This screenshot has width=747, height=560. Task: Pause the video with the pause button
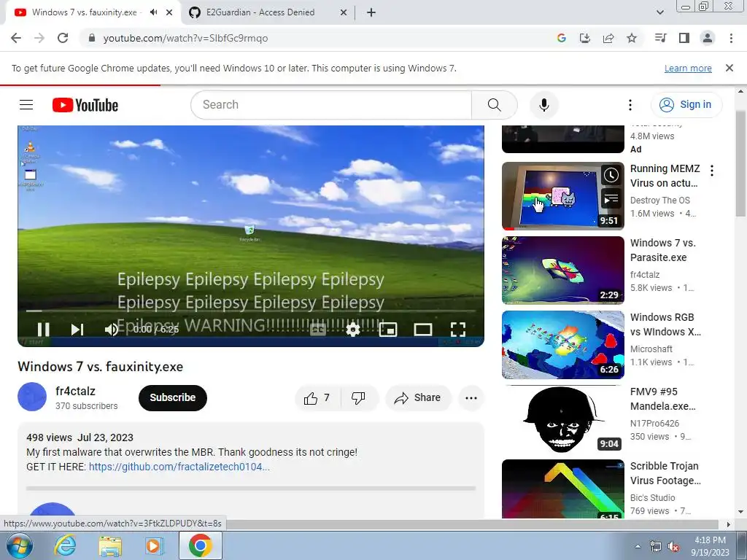43,329
